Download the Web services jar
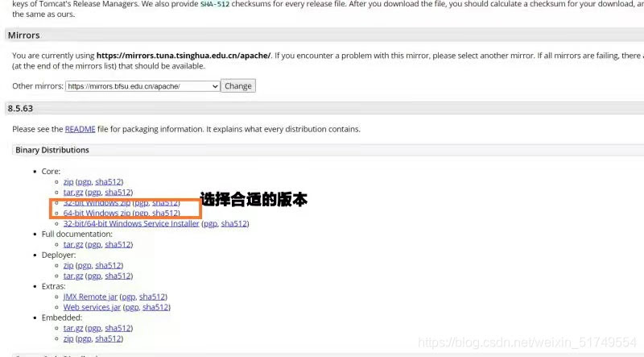 pos(92,307)
